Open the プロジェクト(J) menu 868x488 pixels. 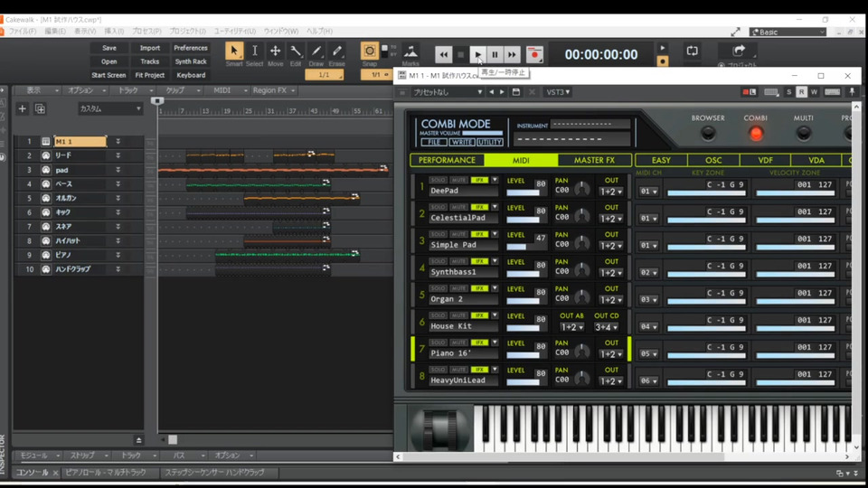pos(187,32)
